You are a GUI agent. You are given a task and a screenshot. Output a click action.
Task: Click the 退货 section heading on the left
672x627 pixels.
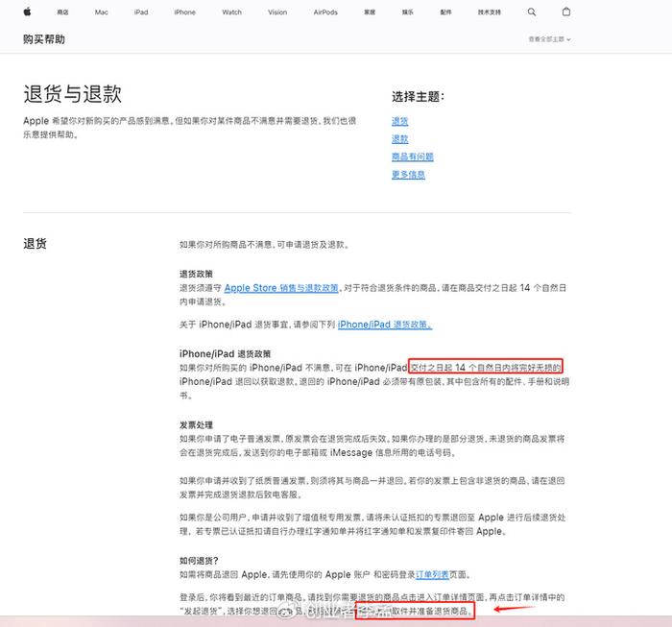pos(36,244)
